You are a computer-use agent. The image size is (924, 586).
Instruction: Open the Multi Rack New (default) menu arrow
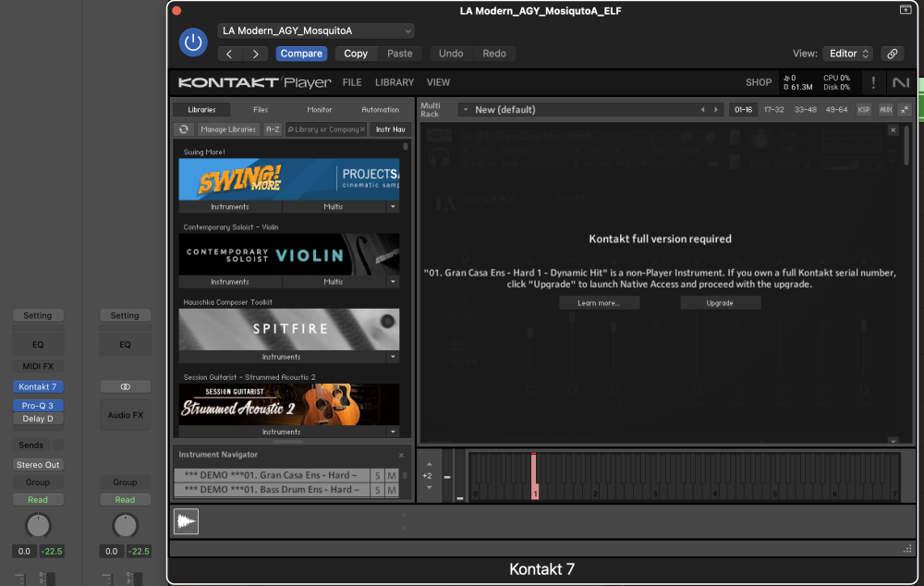tap(466, 110)
